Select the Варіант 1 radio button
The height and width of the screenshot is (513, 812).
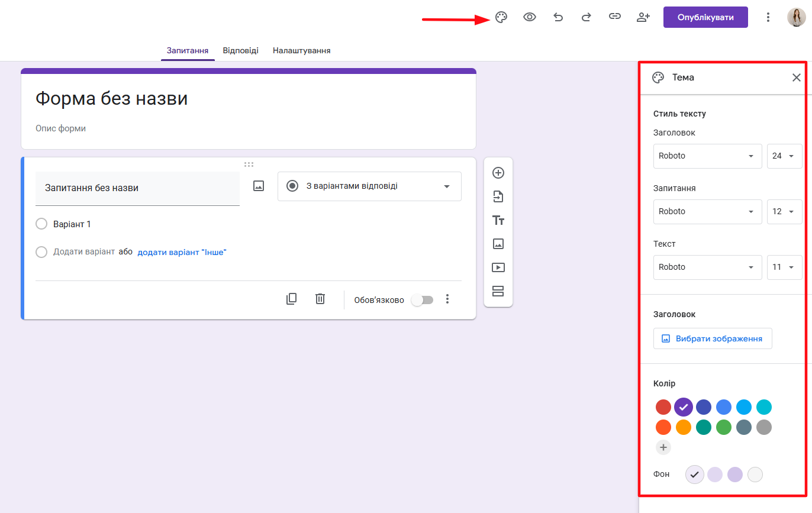pos(41,224)
